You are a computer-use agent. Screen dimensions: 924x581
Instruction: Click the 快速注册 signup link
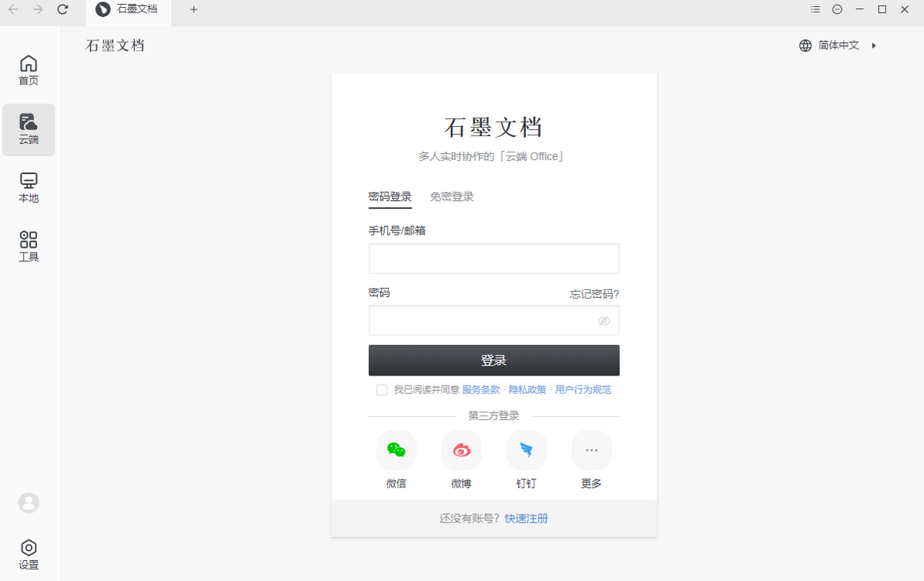527,519
